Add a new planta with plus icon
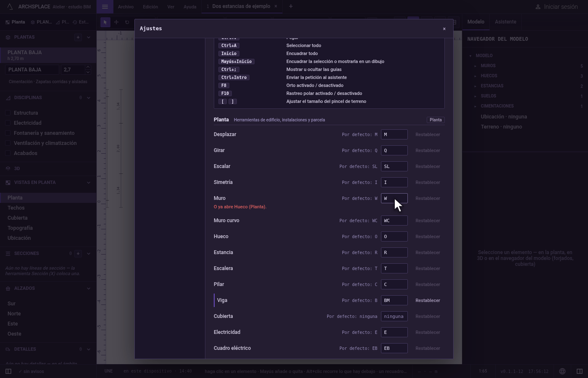Screen dimensions: 588x378 (78, 37)
